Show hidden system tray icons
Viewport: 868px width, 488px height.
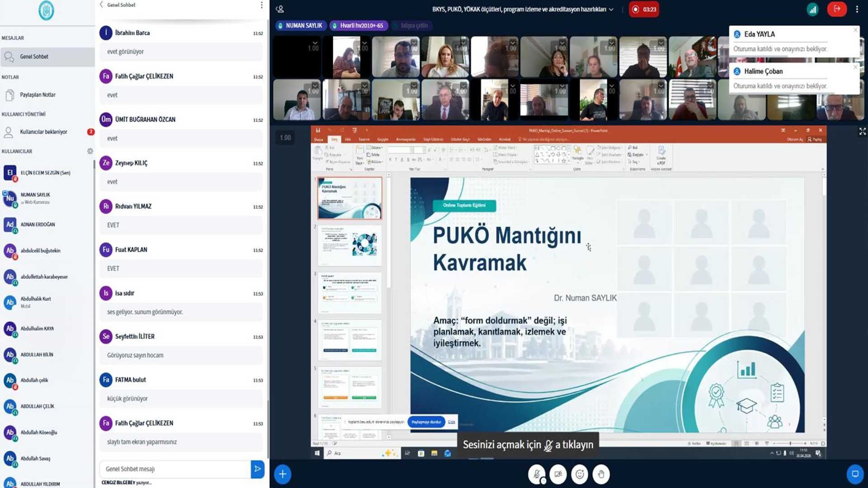tap(772, 453)
